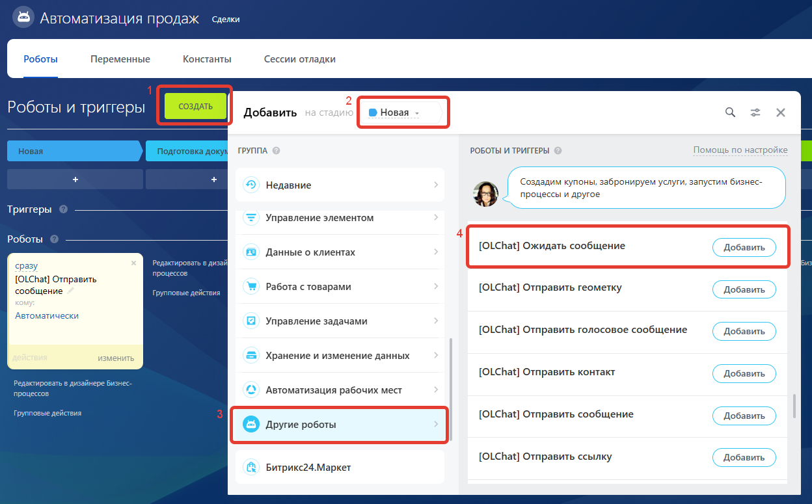This screenshot has width=812, height=504.
Task: Click the Работа с товарами cart icon
Action: coord(250,286)
